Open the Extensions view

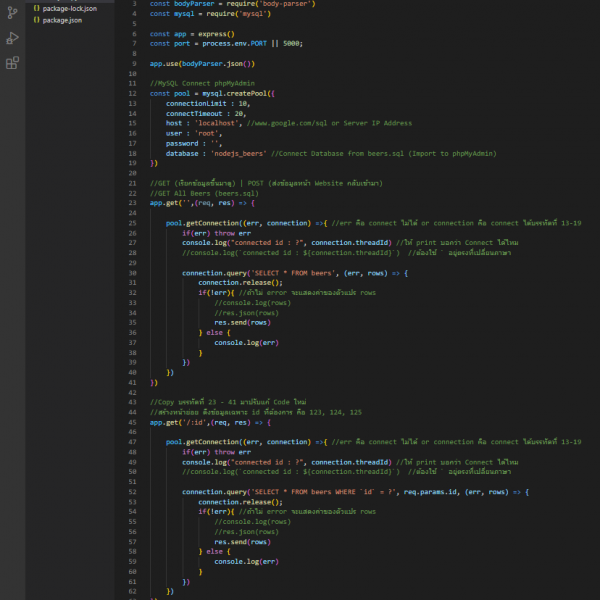[12, 63]
